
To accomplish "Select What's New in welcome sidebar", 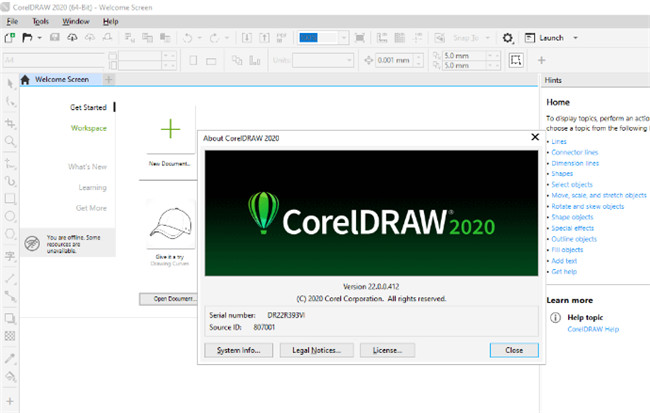I will coord(87,167).
